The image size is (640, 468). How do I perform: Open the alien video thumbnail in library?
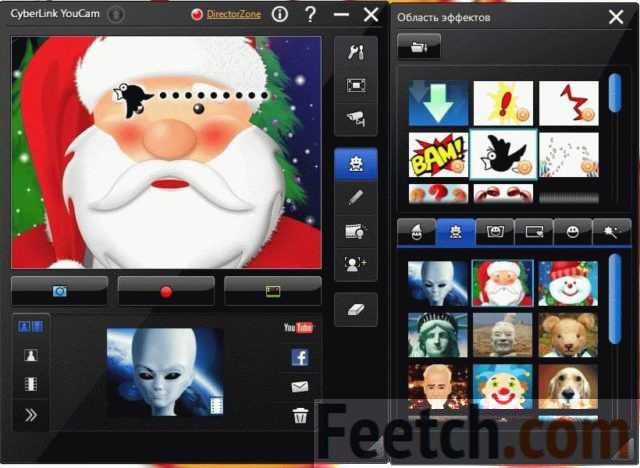coord(165,372)
